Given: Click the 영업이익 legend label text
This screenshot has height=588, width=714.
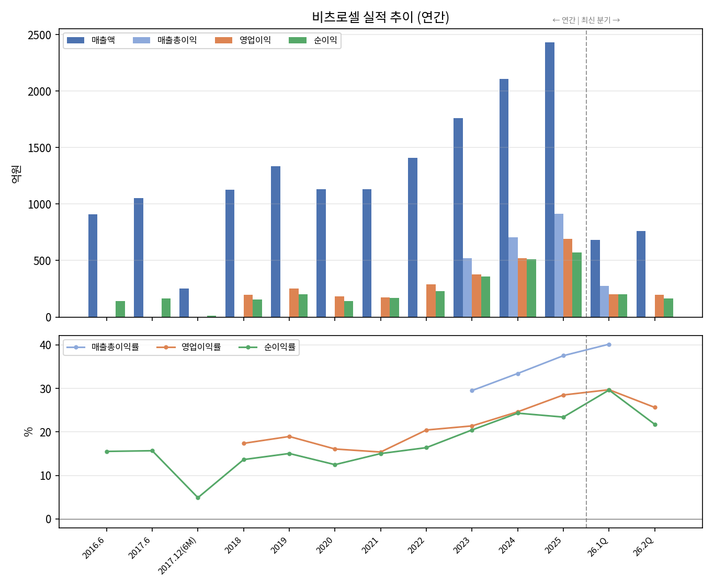Looking at the screenshot, I should (x=255, y=41).
